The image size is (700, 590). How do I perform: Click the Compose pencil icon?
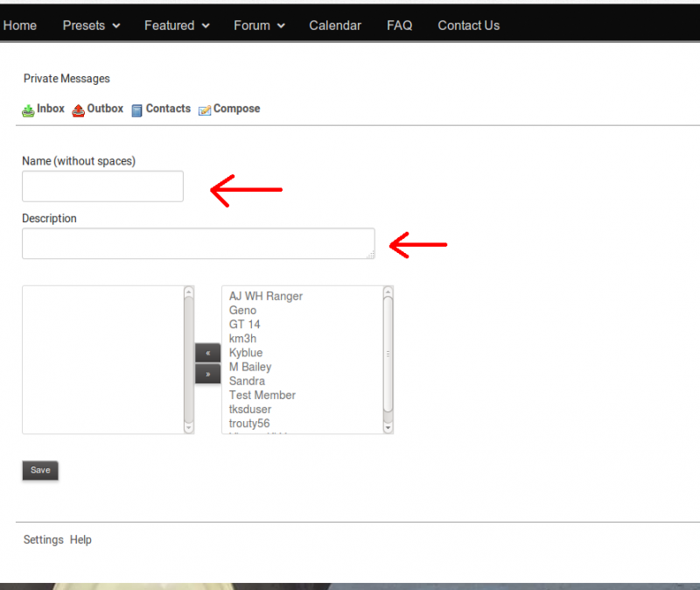pyautogui.click(x=205, y=110)
